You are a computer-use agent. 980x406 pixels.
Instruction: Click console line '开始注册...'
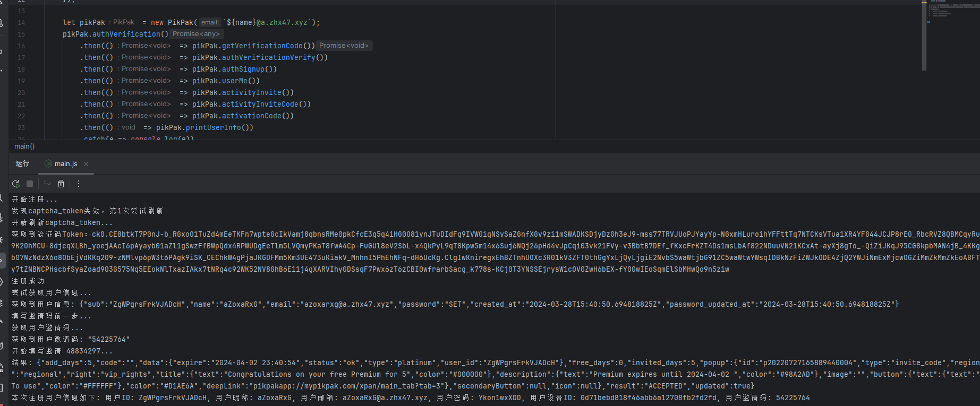(35, 200)
